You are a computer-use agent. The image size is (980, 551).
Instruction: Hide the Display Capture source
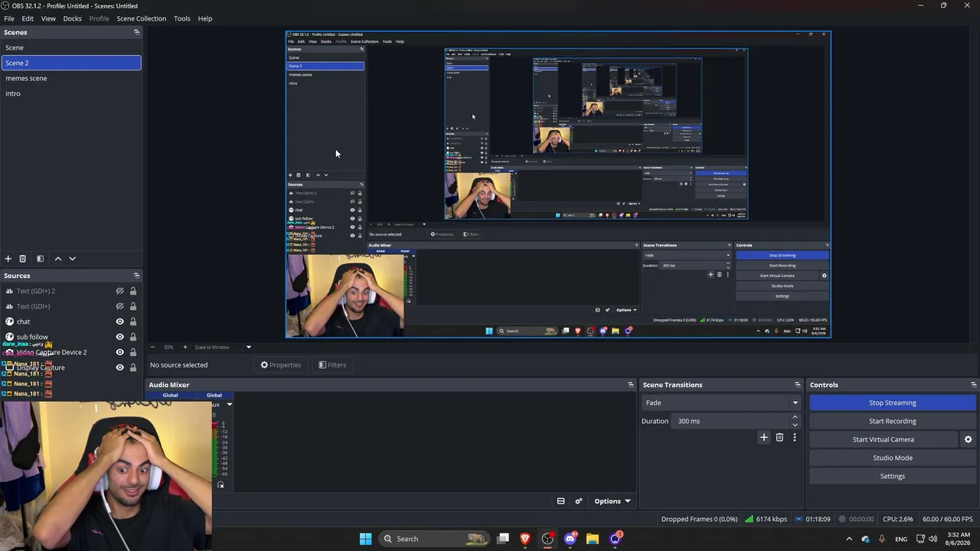119,367
